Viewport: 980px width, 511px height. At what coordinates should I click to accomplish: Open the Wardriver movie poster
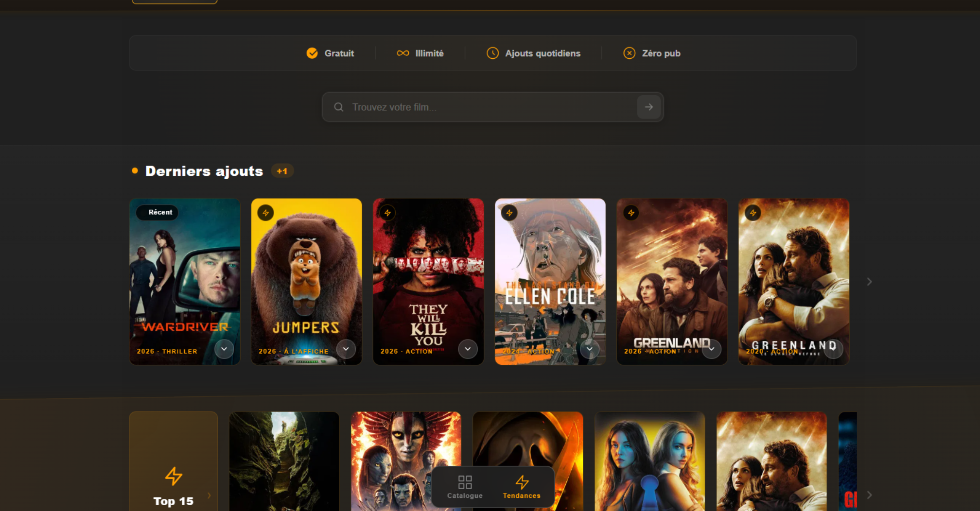click(185, 272)
